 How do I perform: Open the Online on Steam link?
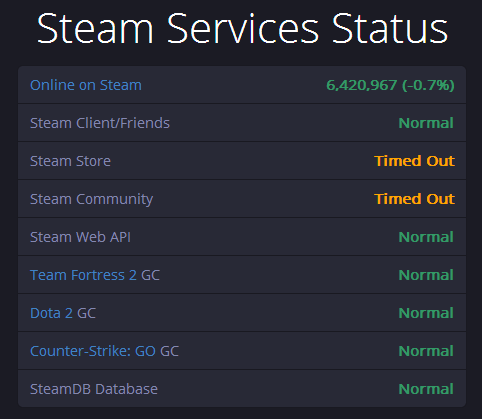pos(86,85)
